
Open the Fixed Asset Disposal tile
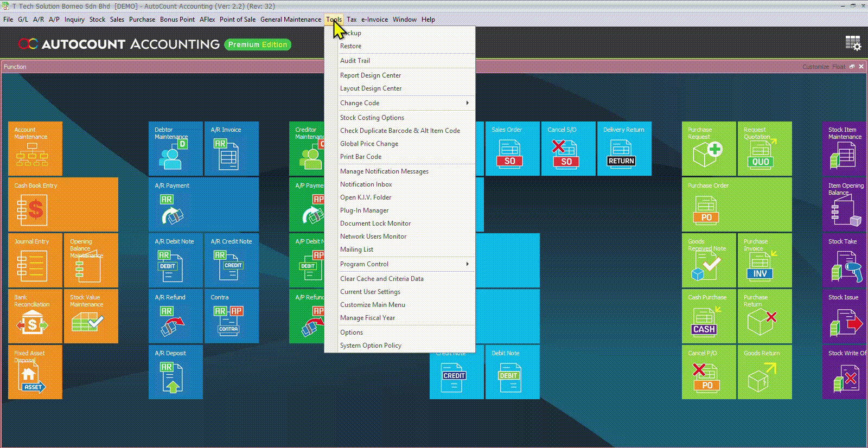(35, 372)
